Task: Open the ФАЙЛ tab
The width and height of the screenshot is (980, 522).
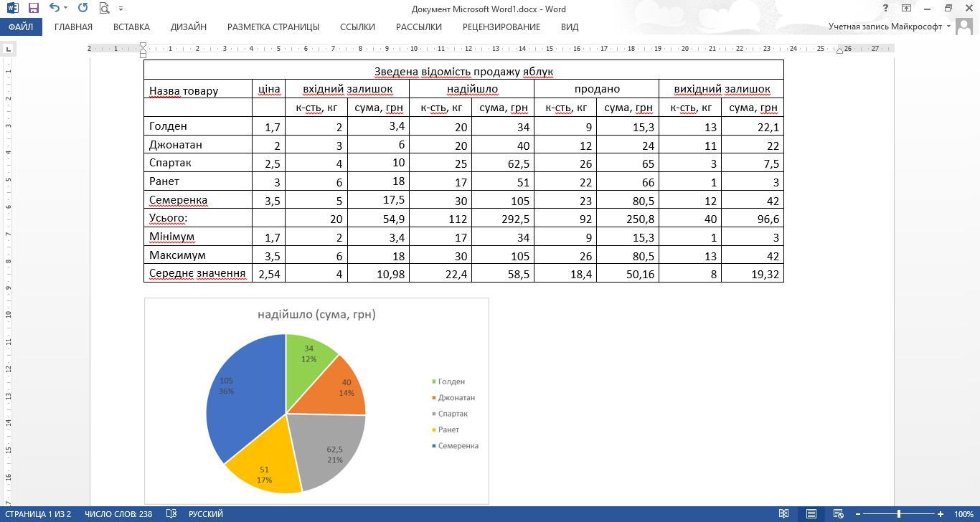Action: pyautogui.click(x=21, y=27)
